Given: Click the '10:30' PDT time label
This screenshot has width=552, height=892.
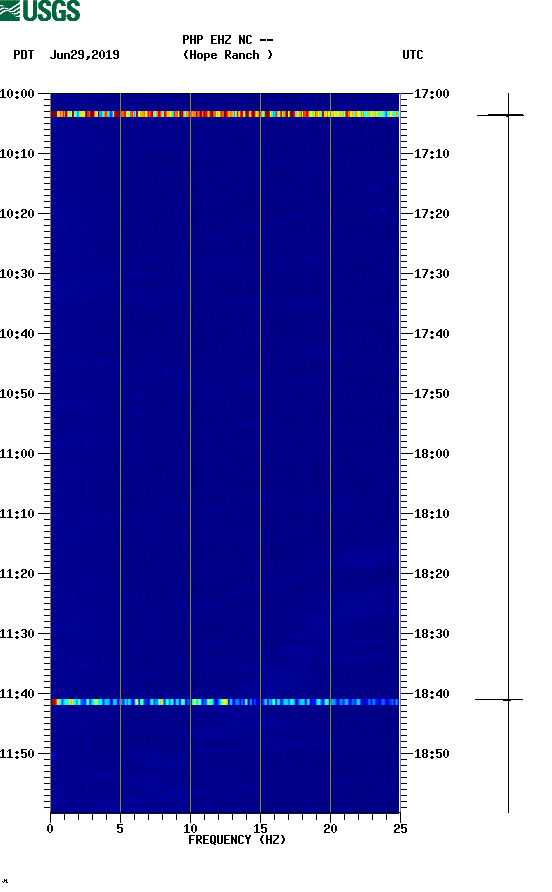Looking at the screenshot, I should coord(17,274).
